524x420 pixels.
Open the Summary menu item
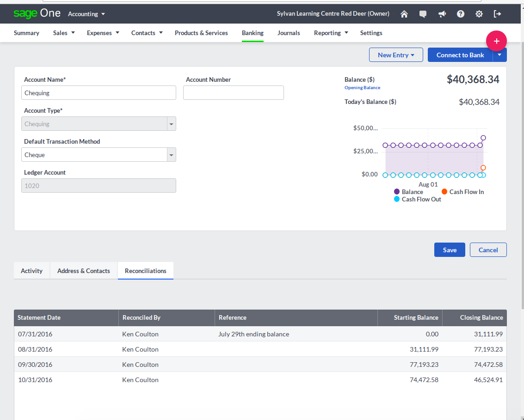26,33
